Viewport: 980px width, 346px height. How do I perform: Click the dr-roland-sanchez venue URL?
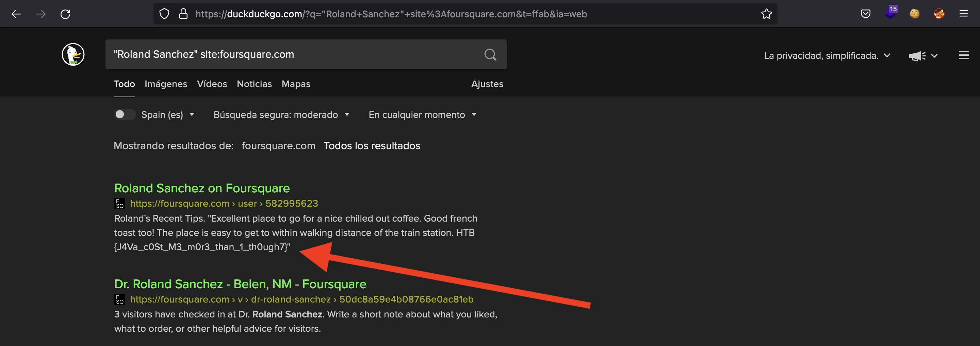pyautogui.click(x=302, y=299)
